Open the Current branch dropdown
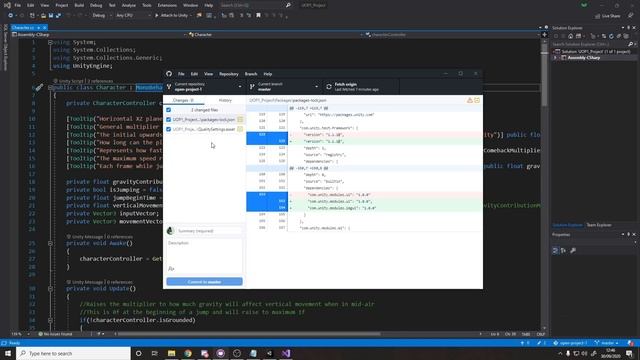 pos(284,87)
